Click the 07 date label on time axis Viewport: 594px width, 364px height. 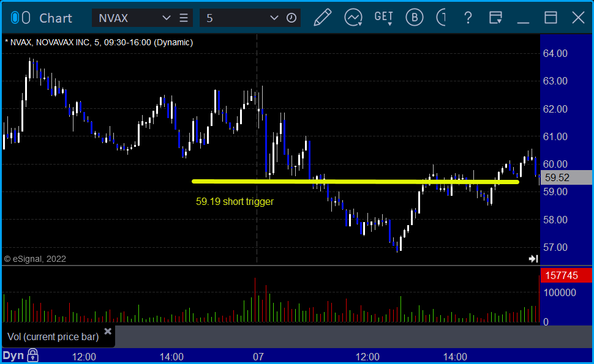pyautogui.click(x=258, y=357)
